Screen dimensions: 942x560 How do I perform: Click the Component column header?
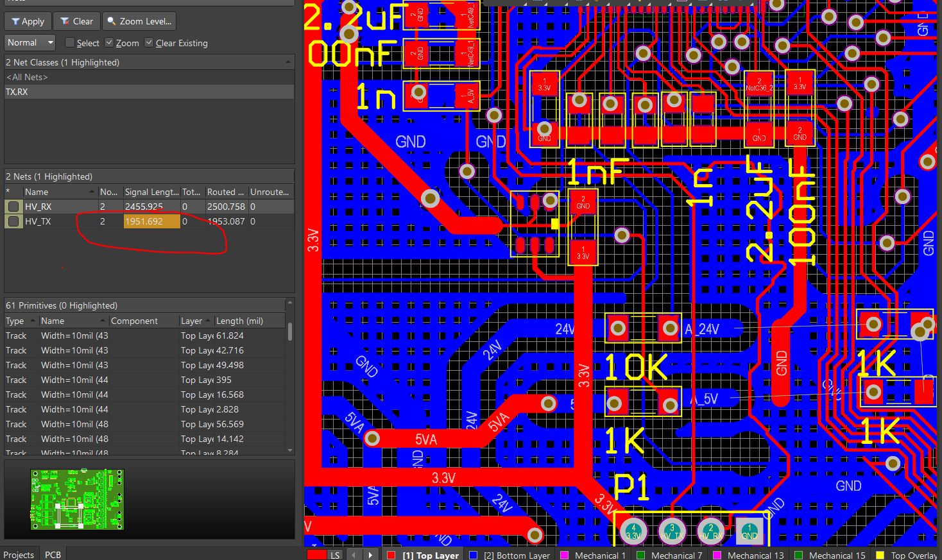pos(144,321)
